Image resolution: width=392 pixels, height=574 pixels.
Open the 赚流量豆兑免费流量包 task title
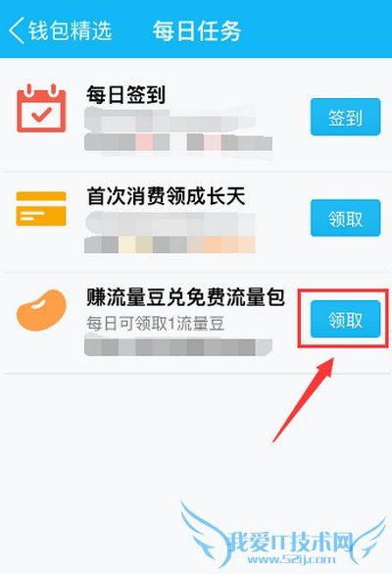coord(185,297)
